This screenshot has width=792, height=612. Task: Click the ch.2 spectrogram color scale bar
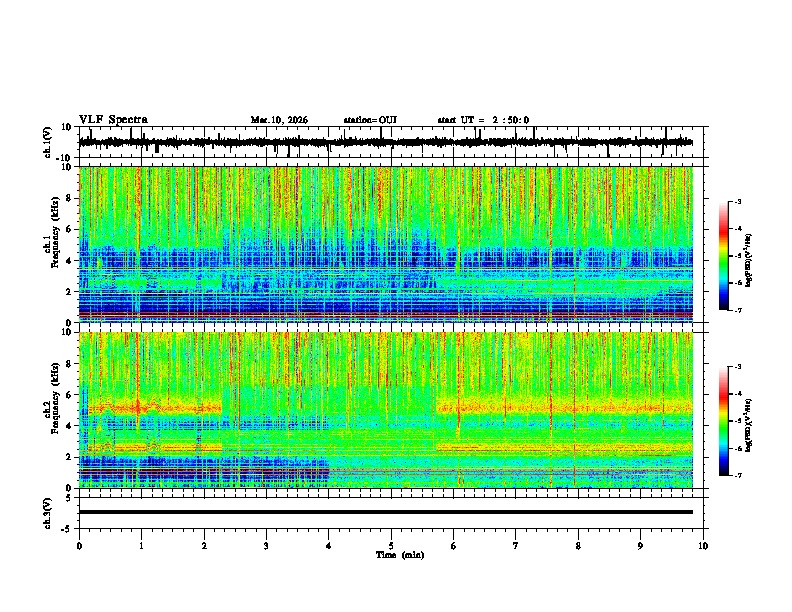coord(724,421)
